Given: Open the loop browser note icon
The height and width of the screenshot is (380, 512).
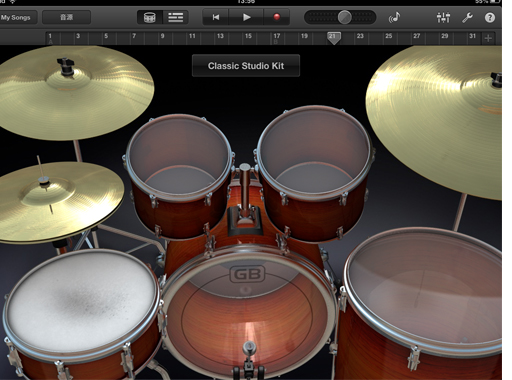Looking at the screenshot, I should pos(394,17).
